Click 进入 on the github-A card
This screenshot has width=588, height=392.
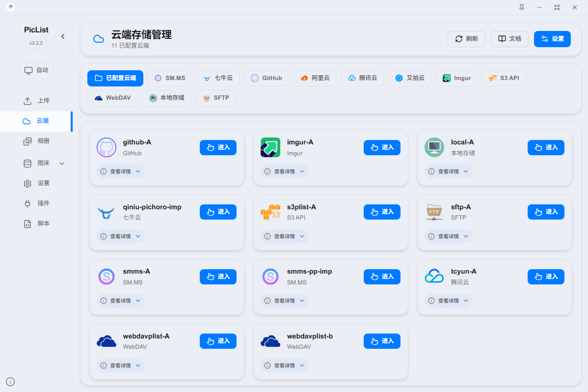coord(218,147)
